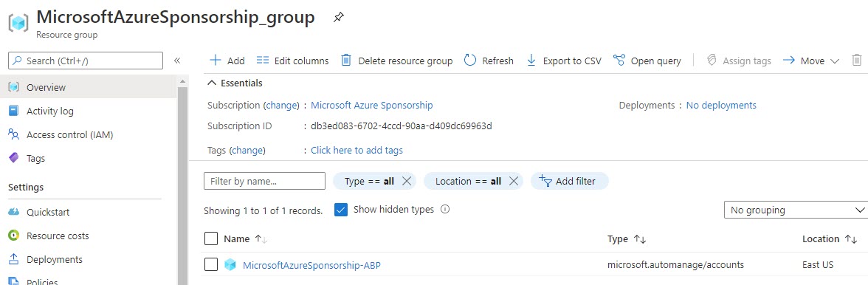Click the Resource costs icon
Viewport: 868px width, 285px height.
point(14,236)
